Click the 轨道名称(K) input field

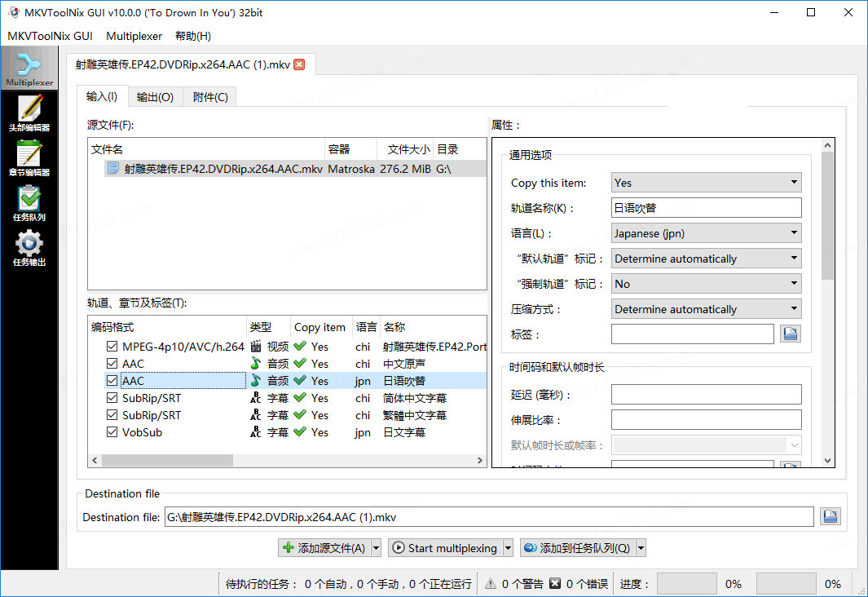tap(707, 208)
